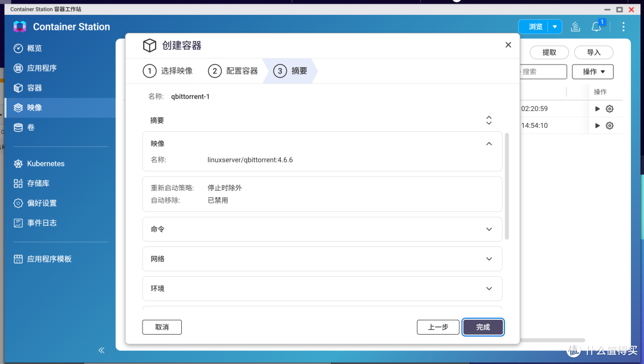Collapse the 映像 section

[489, 143]
